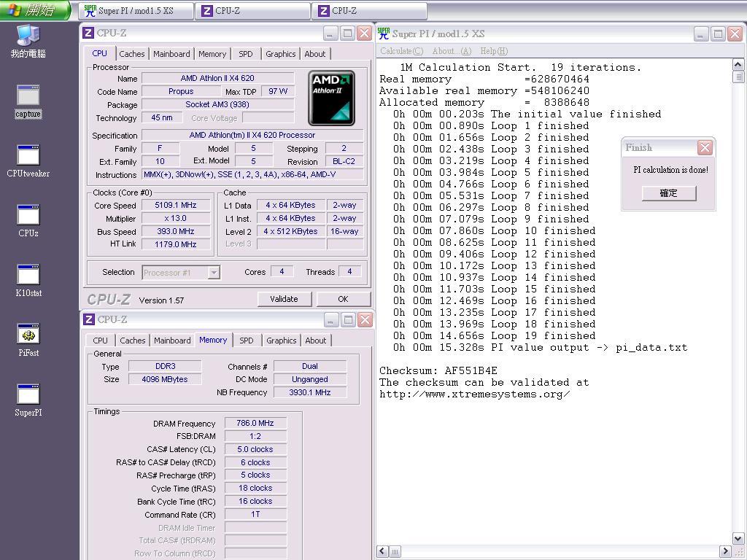Open the SuperPI desktop shortcut

pyautogui.click(x=28, y=400)
